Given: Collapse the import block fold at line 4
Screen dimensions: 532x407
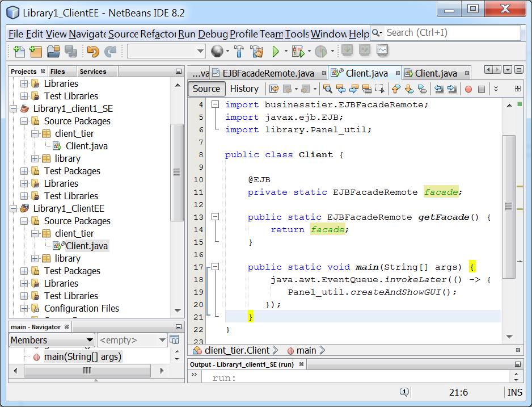Looking at the screenshot, I should (215, 104).
